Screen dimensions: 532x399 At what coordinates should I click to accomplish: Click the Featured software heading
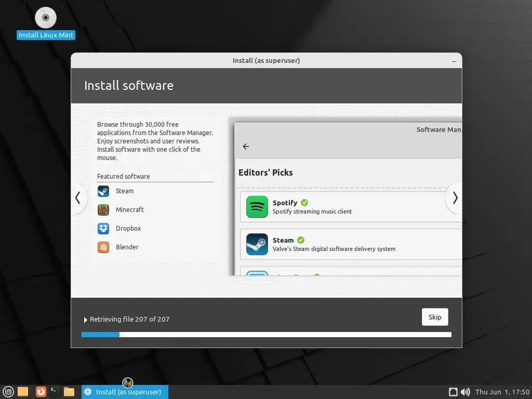(x=124, y=177)
